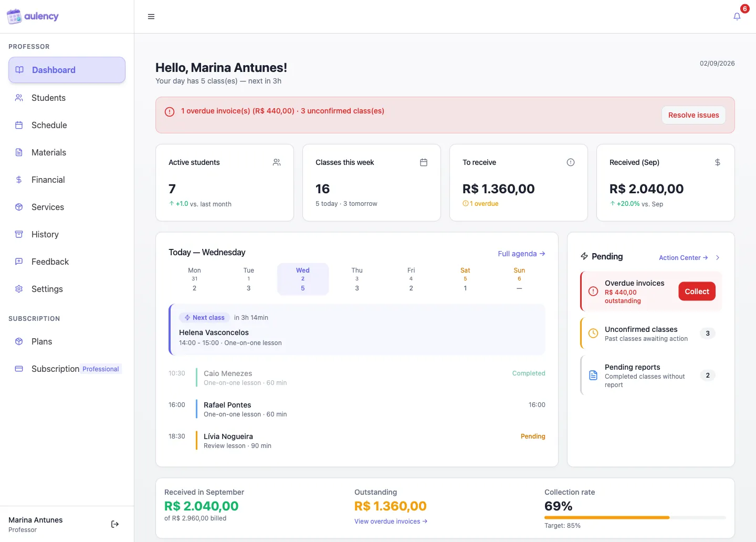Open Subscription Professional item

[x=67, y=369]
